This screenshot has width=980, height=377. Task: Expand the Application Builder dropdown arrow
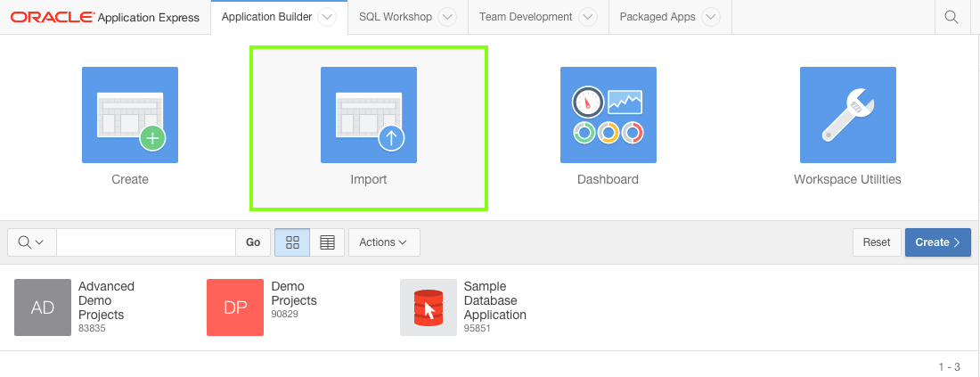pos(326,17)
